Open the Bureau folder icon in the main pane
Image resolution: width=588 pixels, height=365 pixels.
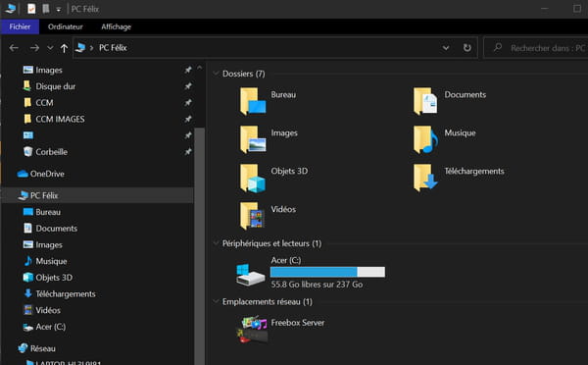pyautogui.click(x=253, y=101)
